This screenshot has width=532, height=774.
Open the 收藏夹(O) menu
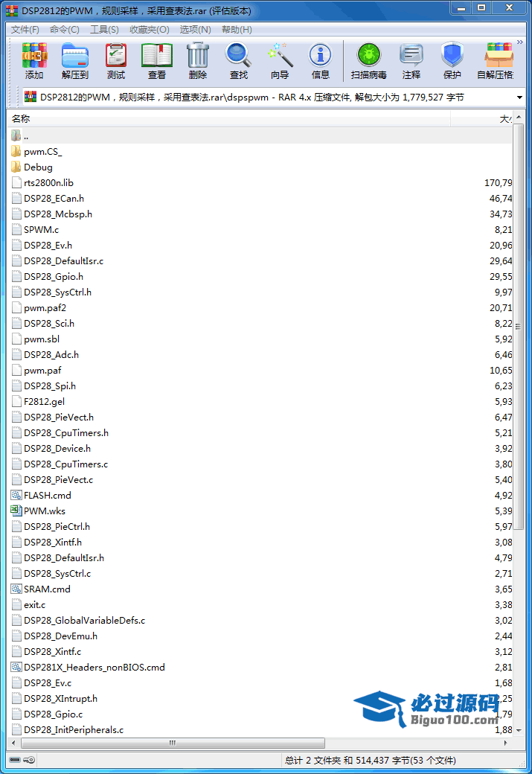coord(149,30)
